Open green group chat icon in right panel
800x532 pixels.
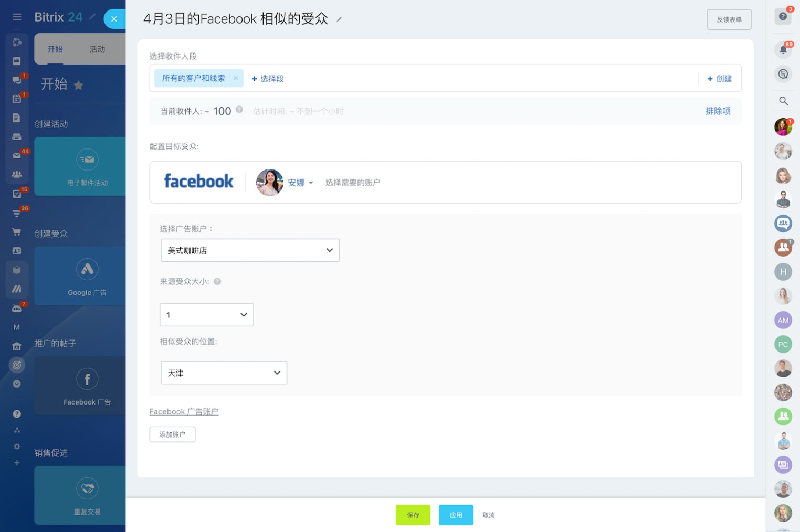tap(783, 417)
